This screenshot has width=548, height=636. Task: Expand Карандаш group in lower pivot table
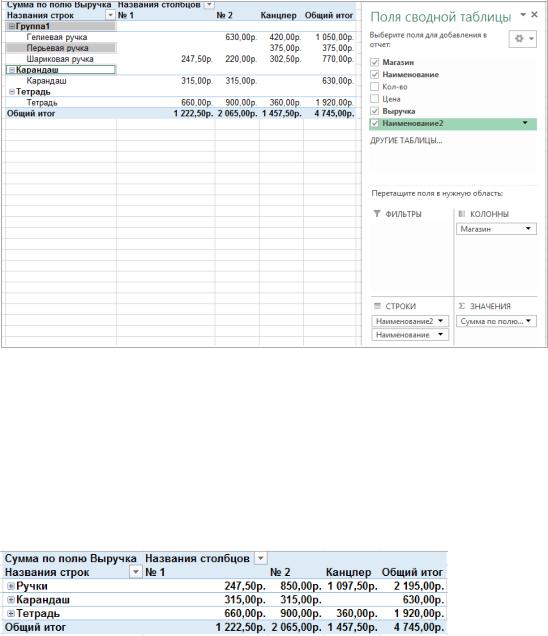point(11,600)
